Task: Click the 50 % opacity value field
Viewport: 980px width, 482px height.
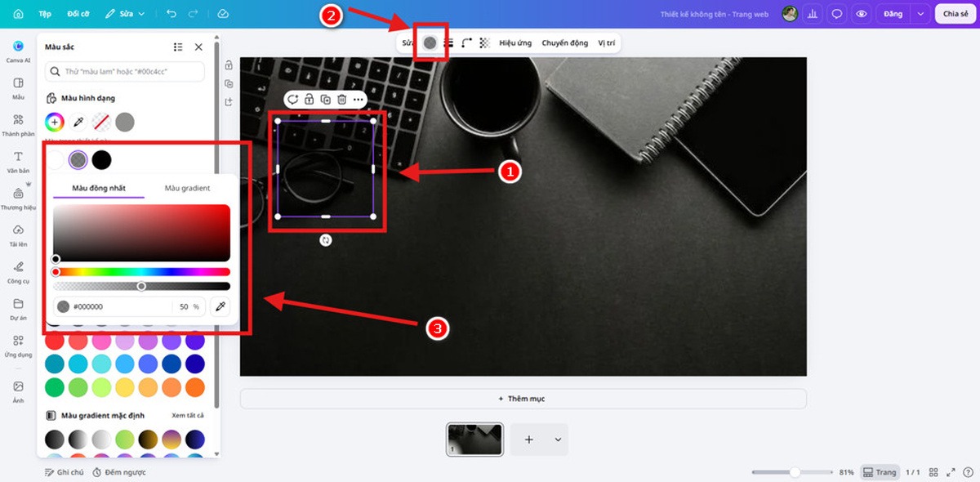Action: [x=189, y=306]
